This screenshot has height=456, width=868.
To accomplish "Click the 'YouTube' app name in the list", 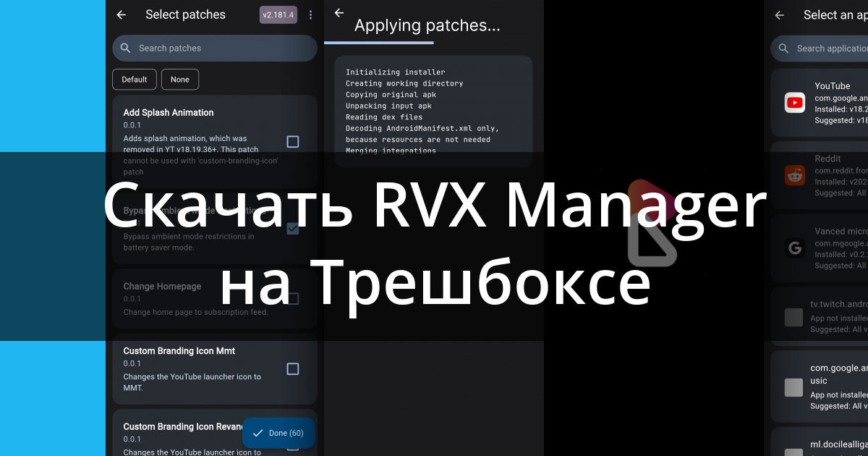I will tap(833, 86).
